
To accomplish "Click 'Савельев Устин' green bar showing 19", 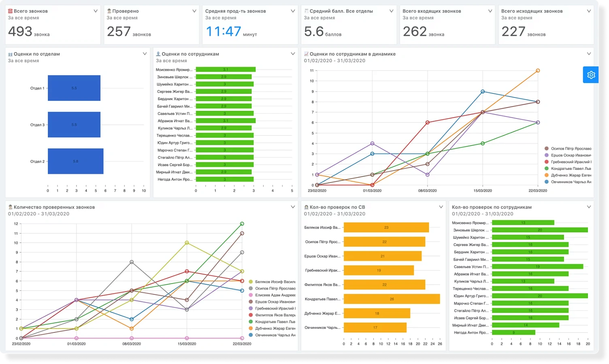I will [x=537, y=267].
